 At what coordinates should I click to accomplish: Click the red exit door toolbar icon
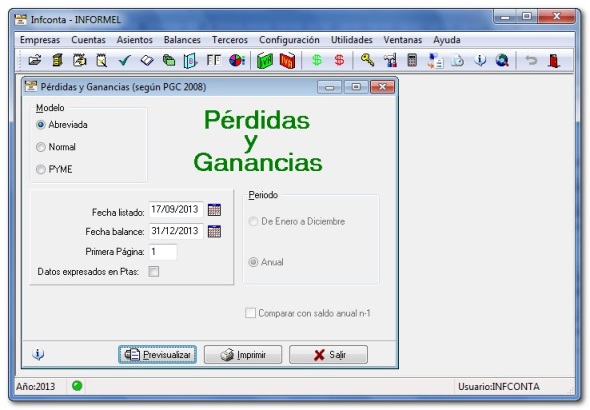[x=554, y=61]
